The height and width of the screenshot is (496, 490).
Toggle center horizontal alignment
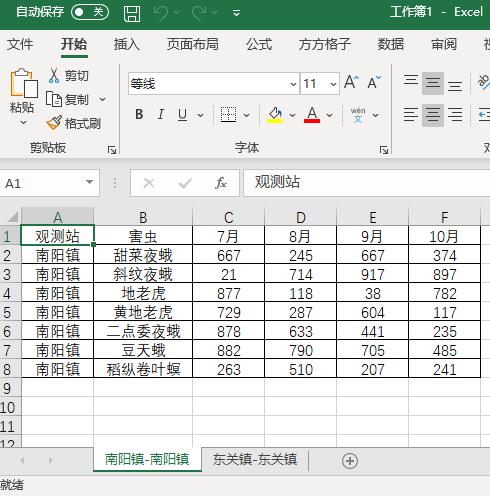pyautogui.click(x=433, y=115)
